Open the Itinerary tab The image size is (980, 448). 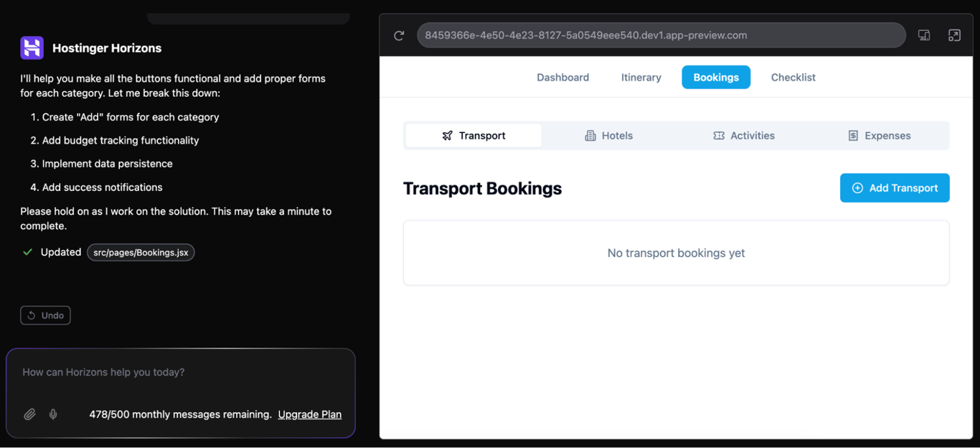click(641, 77)
